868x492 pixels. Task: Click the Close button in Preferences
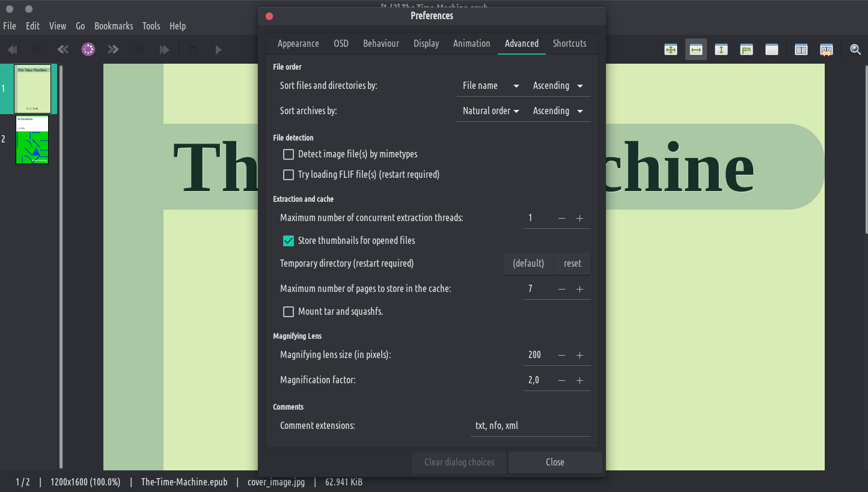[x=555, y=462]
